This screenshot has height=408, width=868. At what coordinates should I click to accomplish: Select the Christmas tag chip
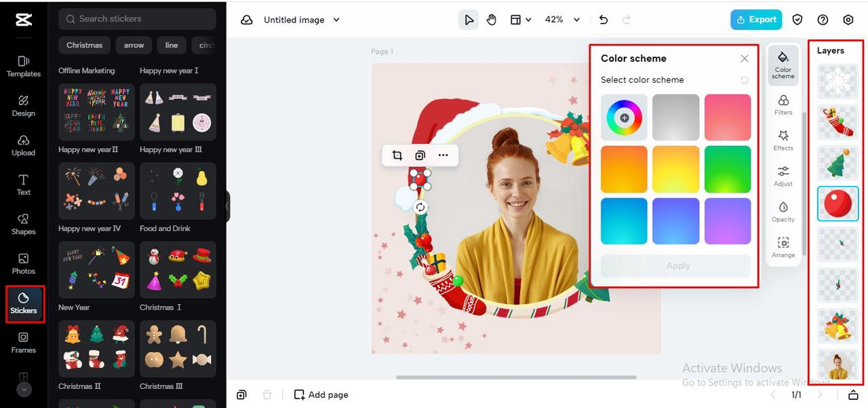[x=85, y=45]
